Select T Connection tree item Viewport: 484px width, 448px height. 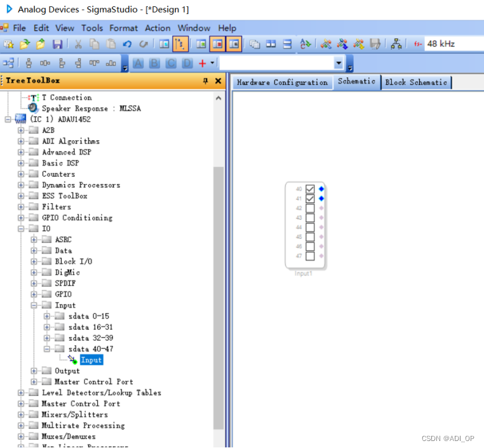click(67, 98)
